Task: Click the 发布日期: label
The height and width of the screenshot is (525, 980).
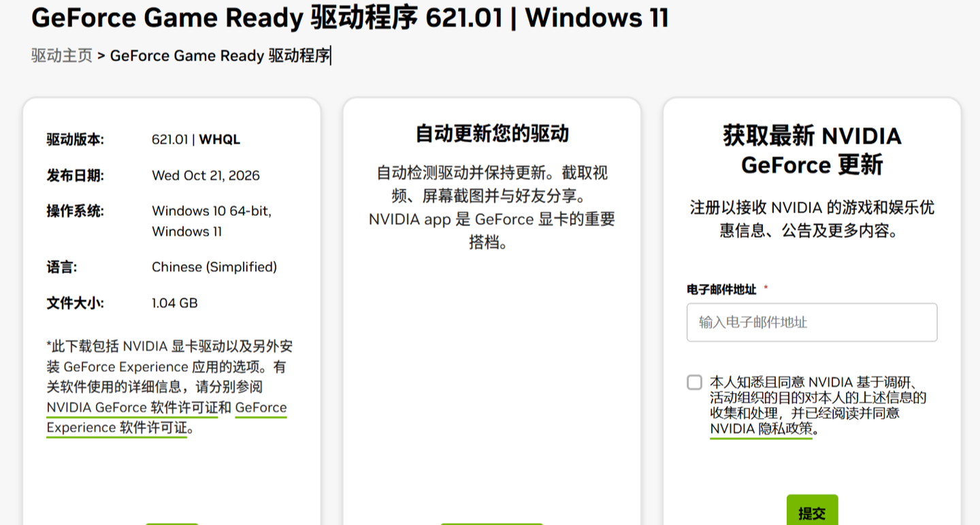Action: (x=75, y=175)
